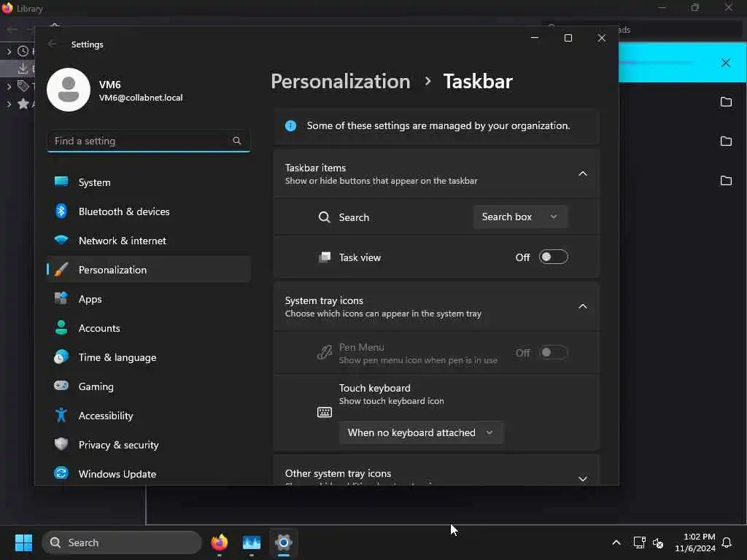The image size is (747, 560).
Task: Open Network & internet category
Action: (x=149, y=241)
